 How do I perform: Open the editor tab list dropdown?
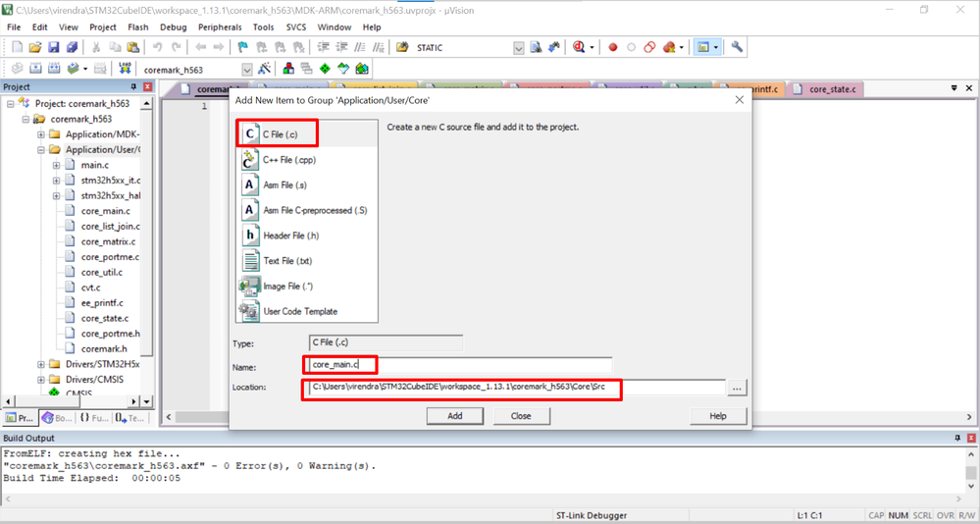[954, 88]
